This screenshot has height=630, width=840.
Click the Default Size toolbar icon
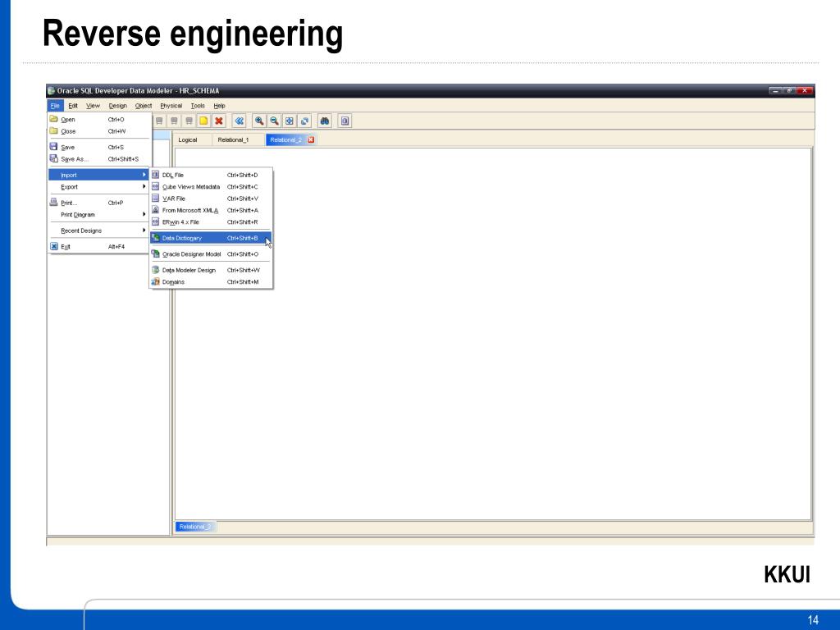(305, 121)
